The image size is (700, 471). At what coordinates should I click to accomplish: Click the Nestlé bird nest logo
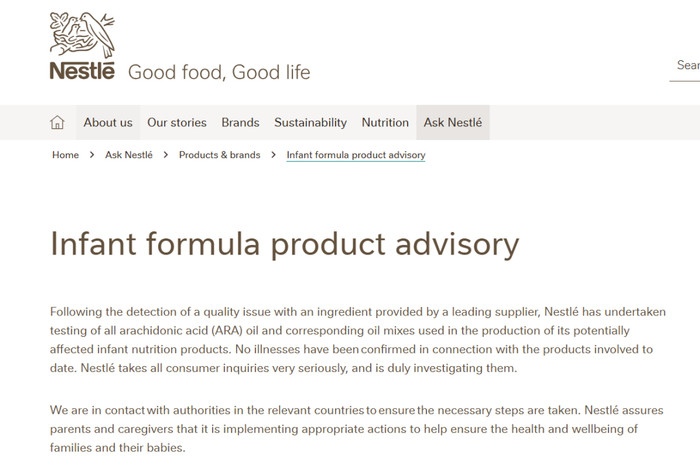click(82, 33)
